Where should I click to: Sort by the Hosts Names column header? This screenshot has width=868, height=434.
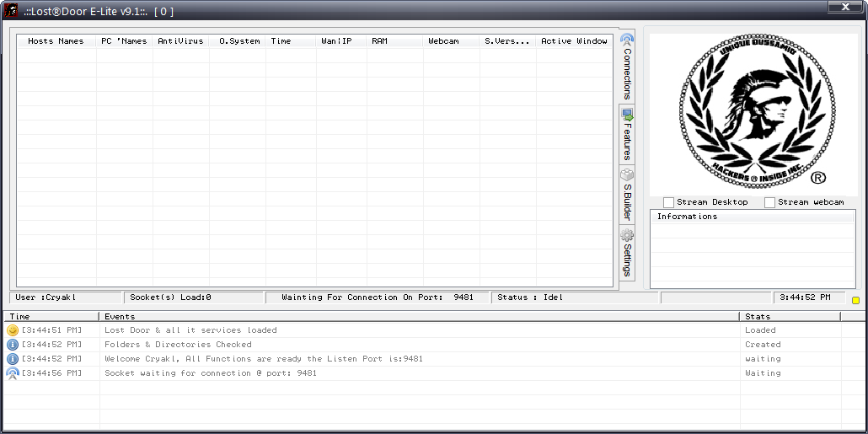tap(56, 40)
